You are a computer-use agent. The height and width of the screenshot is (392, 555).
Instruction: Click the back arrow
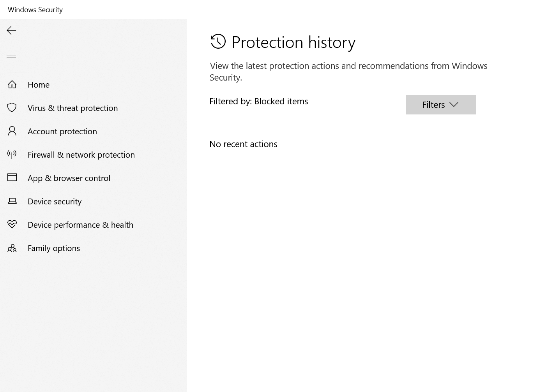click(x=11, y=30)
